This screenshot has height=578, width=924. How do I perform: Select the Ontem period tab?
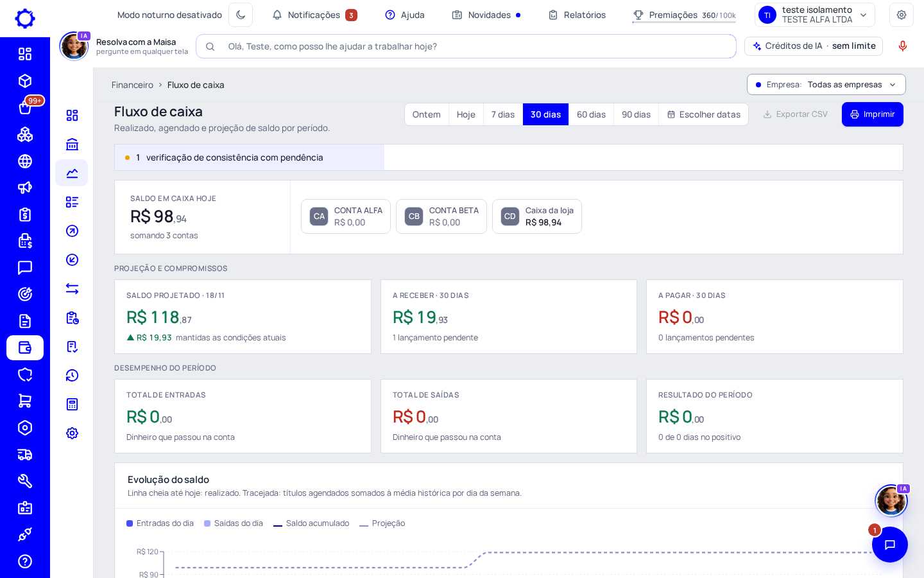(427, 114)
